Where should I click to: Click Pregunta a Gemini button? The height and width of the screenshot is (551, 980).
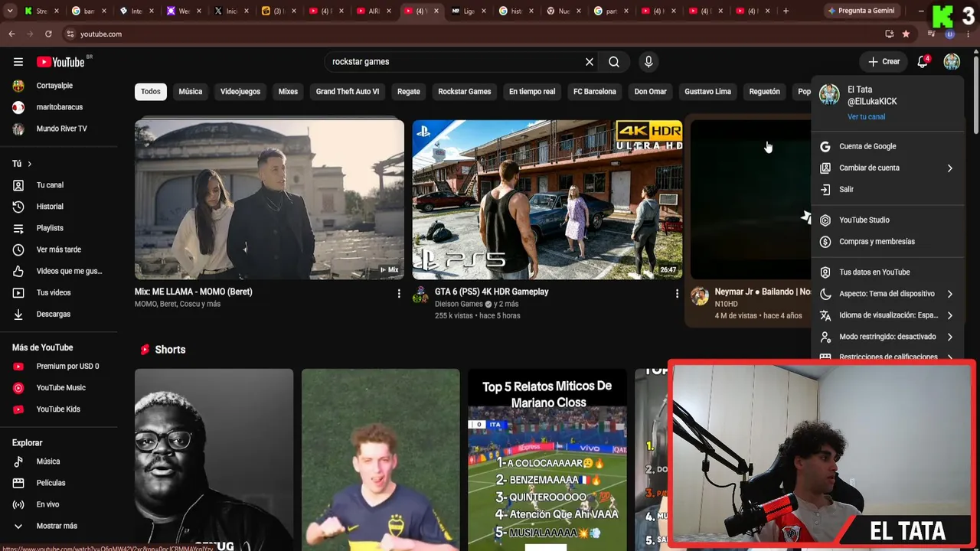(861, 11)
